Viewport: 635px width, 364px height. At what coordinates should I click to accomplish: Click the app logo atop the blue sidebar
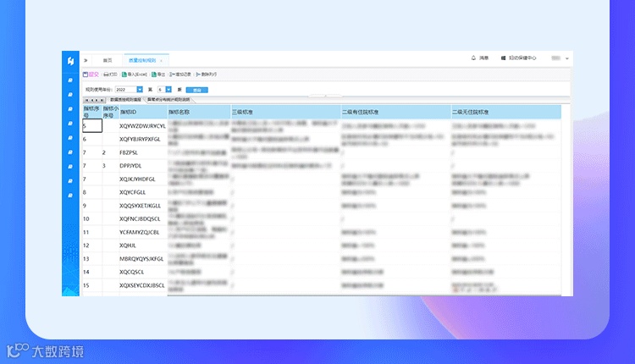(70, 61)
